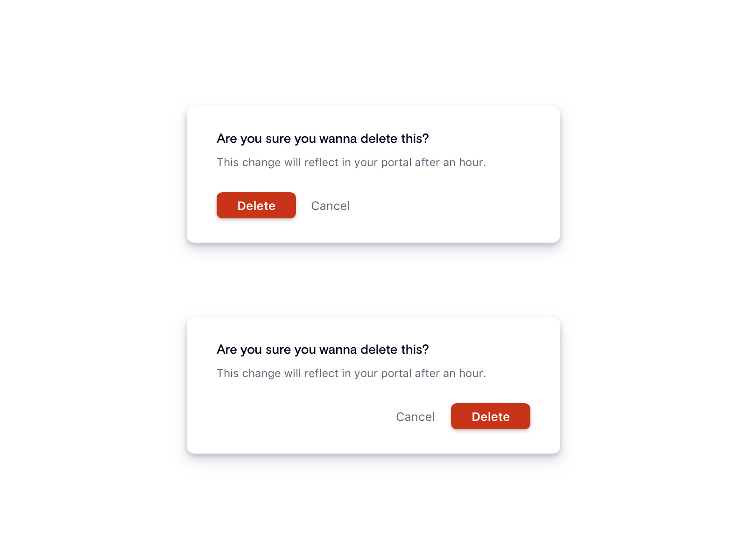Click 'Are you sure you wanna delete this?' title below
Image resolution: width=747 pixels, height=560 pixels.
click(323, 349)
